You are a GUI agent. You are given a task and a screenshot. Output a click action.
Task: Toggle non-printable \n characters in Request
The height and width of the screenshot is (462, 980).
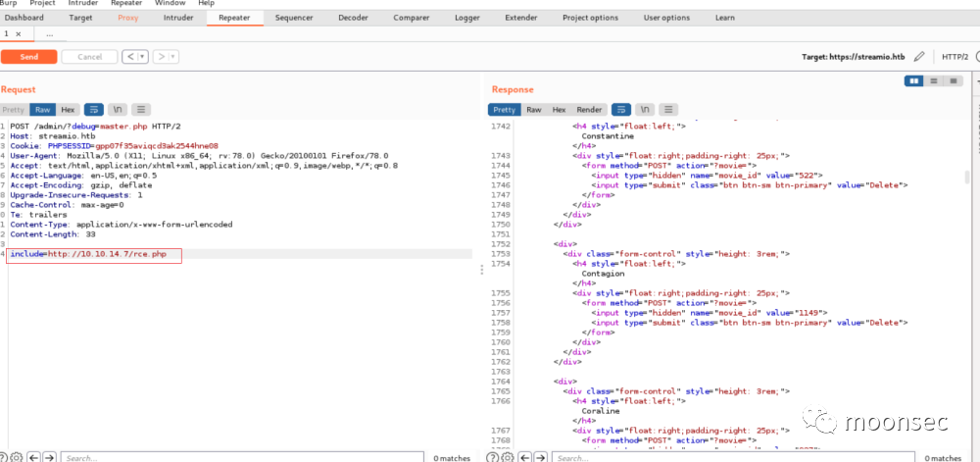tap(118, 110)
